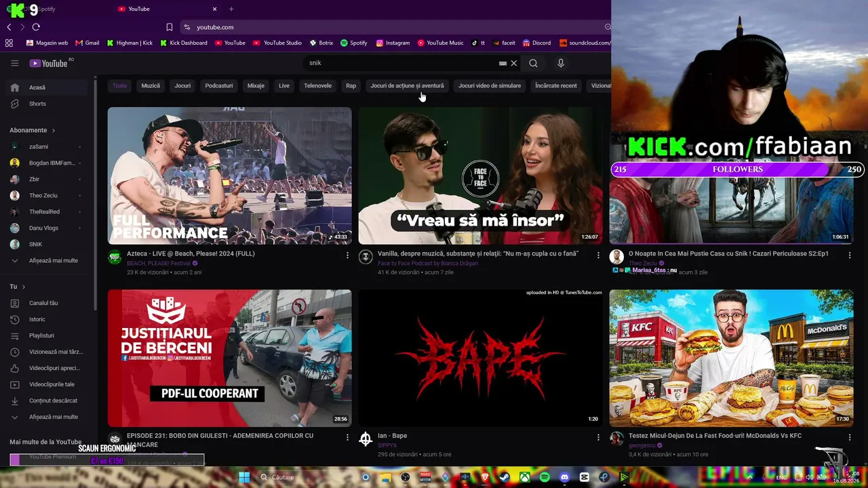Play the McDonalds vs KFC video thumbnail
This screenshot has width=868, height=488.
[731, 359]
